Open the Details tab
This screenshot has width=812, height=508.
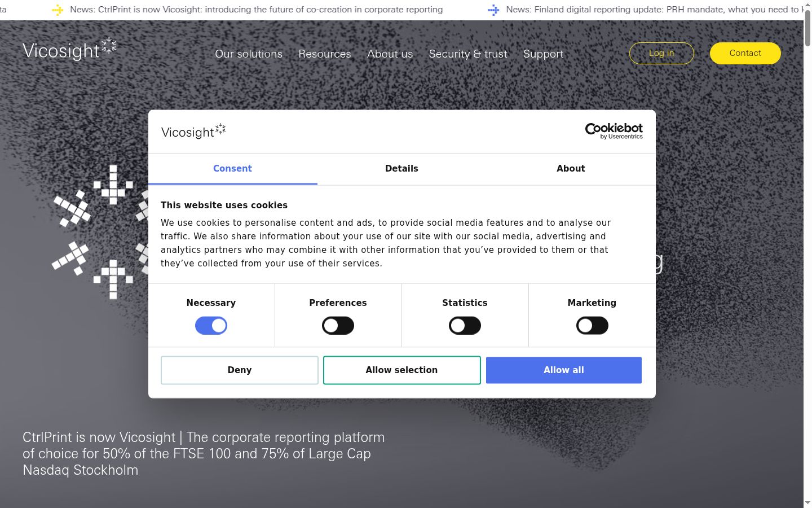pyautogui.click(x=401, y=169)
